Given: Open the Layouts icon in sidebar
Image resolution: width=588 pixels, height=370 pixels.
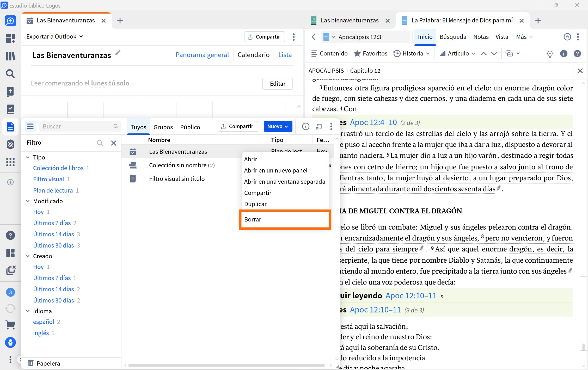Looking at the screenshot, I should pos(10,253).
